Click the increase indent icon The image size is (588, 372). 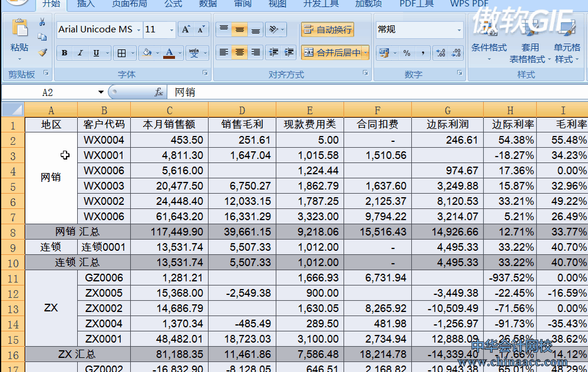(x=289, y=52)
